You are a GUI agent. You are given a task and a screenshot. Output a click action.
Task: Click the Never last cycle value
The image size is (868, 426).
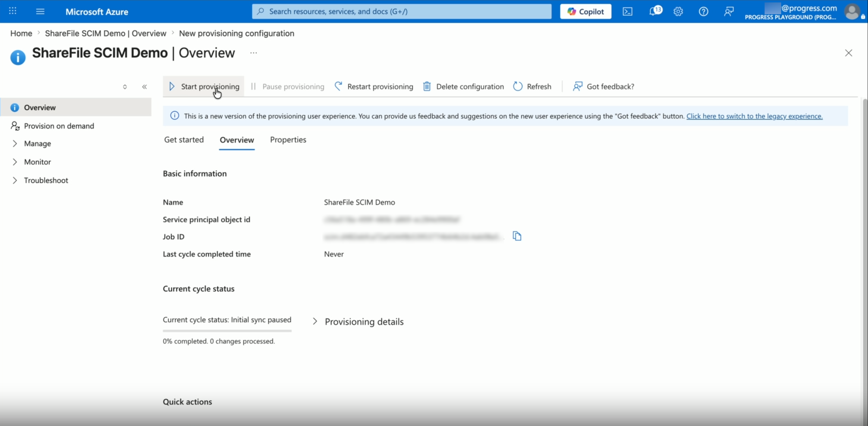click(334, 254)
